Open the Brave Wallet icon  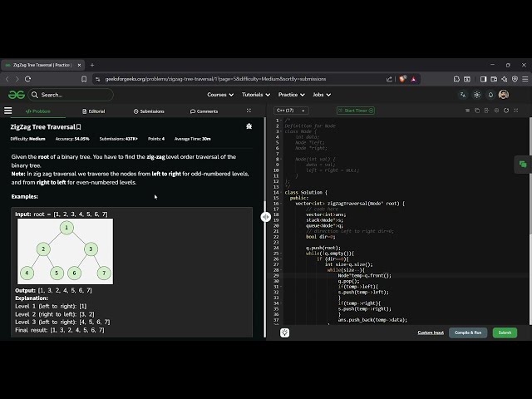[x=494, y=79]
